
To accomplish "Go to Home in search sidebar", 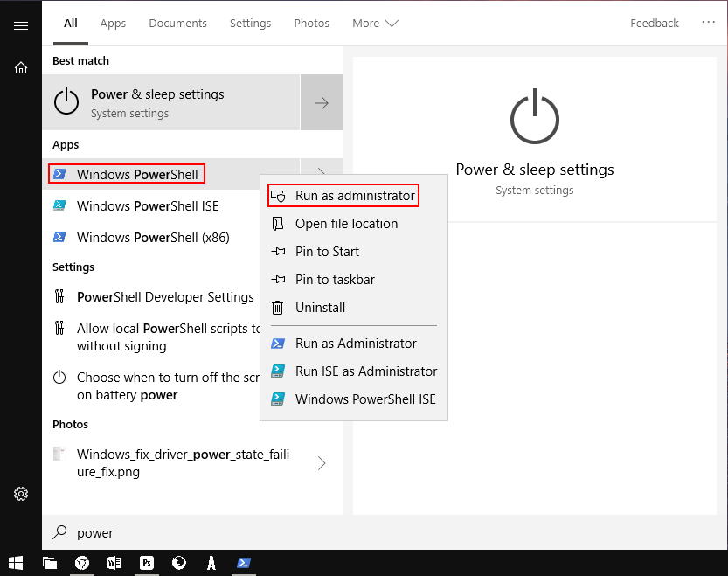I will tap(21, 68).
